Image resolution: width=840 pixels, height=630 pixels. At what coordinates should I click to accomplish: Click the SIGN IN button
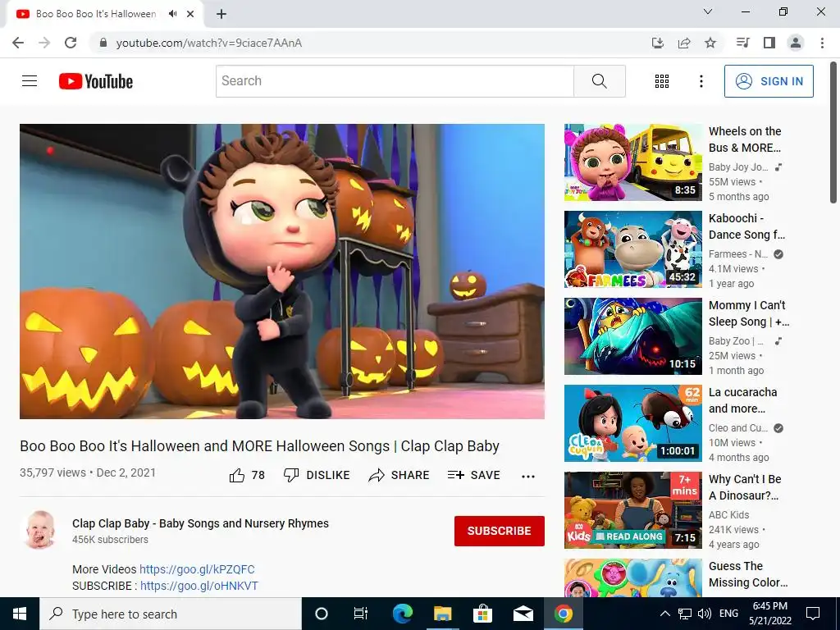click(769, 81)
